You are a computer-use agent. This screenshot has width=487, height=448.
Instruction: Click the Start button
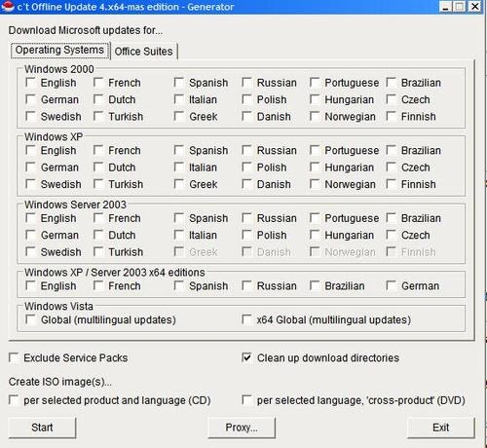[x=42, y=428]
